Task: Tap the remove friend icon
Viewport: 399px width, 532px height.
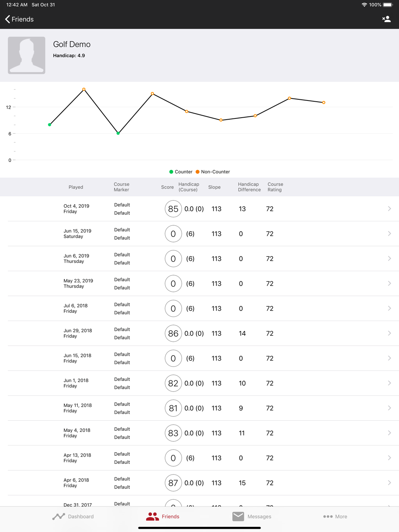Action: click(386, 19)
